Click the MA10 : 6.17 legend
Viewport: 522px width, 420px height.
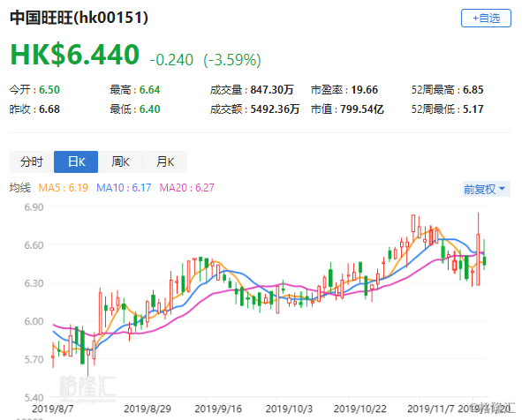(x=124, y=188)
